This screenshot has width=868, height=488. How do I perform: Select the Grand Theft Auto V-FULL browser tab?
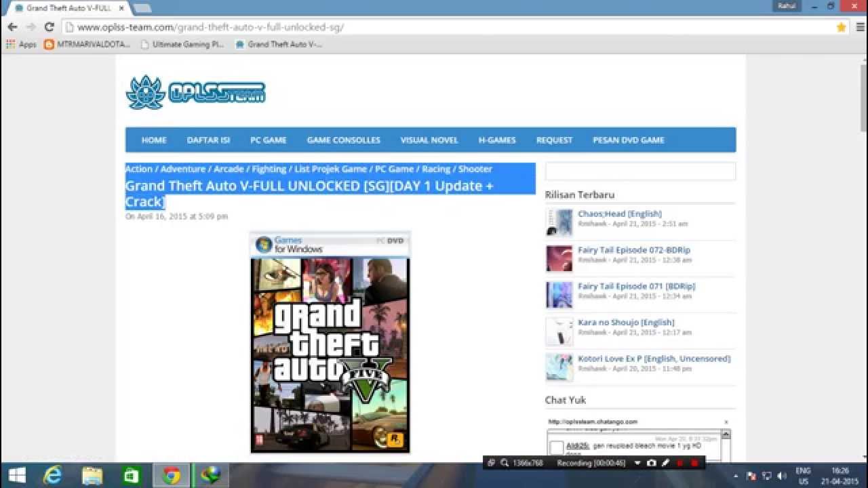(x=68, y=8)
